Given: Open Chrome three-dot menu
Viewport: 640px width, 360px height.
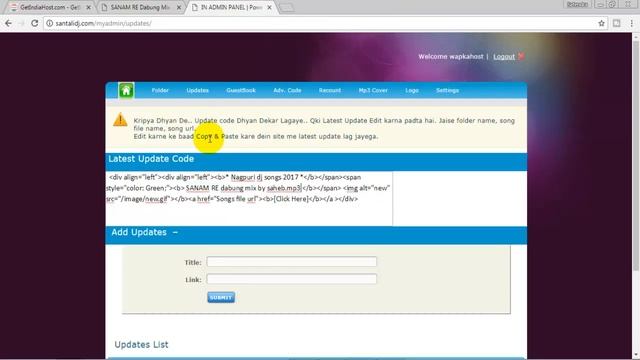Looking at the screenshot, I should (631, 23).
